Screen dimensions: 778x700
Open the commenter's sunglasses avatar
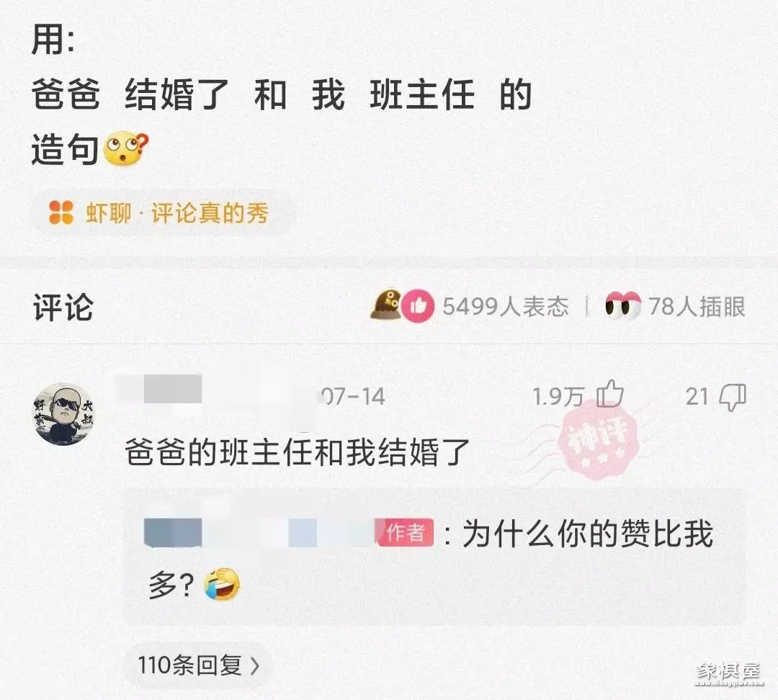[x=63, y=414]
